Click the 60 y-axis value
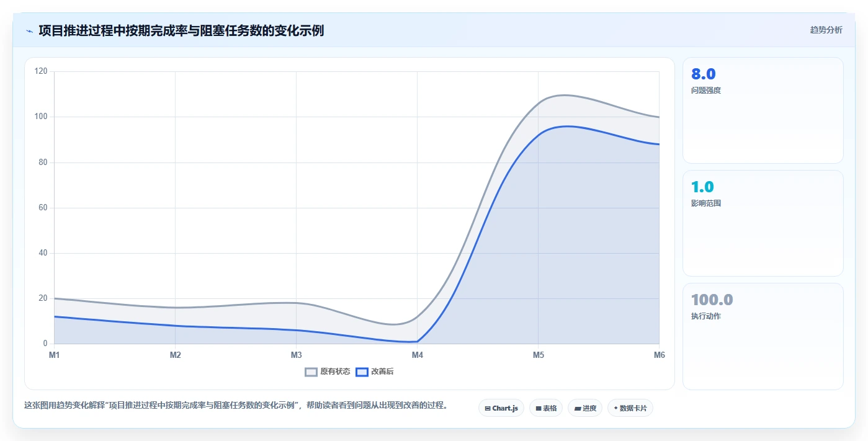 click(43, 208)
